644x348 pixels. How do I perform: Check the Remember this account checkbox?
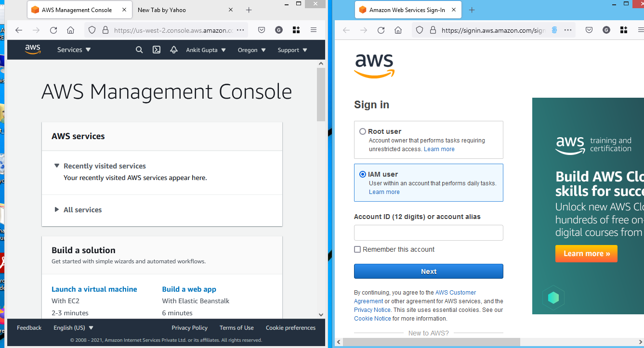point(357,249)
